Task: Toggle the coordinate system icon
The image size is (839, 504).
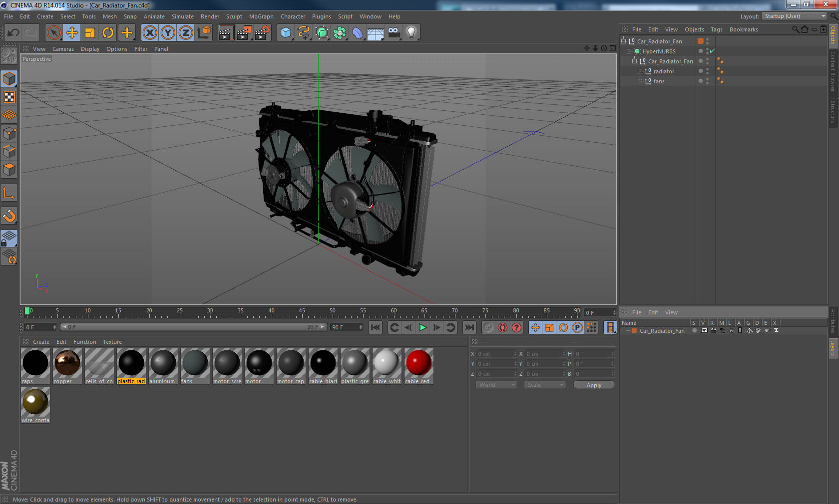Action: pyautogui.click(x=204, y=33)
